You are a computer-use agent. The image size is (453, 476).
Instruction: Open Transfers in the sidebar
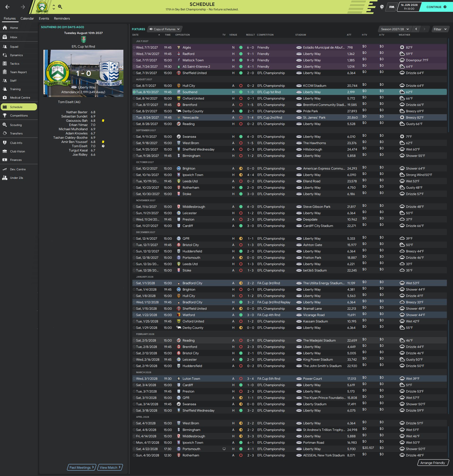(19, 133)
